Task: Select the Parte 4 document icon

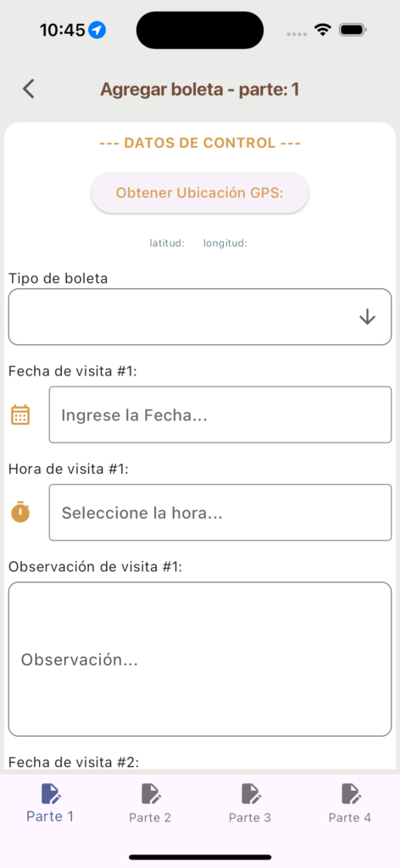Action: (x=350, y=793)
